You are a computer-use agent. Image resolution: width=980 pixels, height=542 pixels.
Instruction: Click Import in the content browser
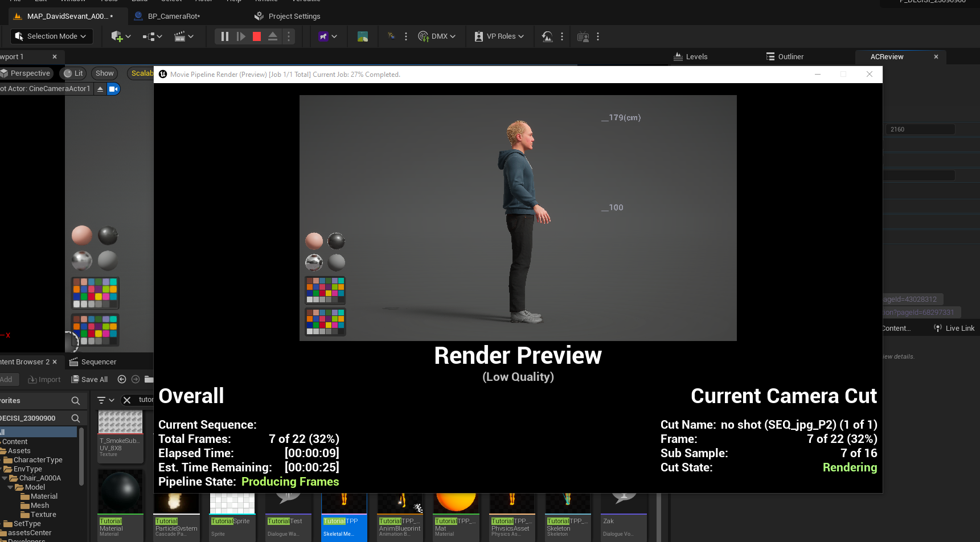coord(44,380)
